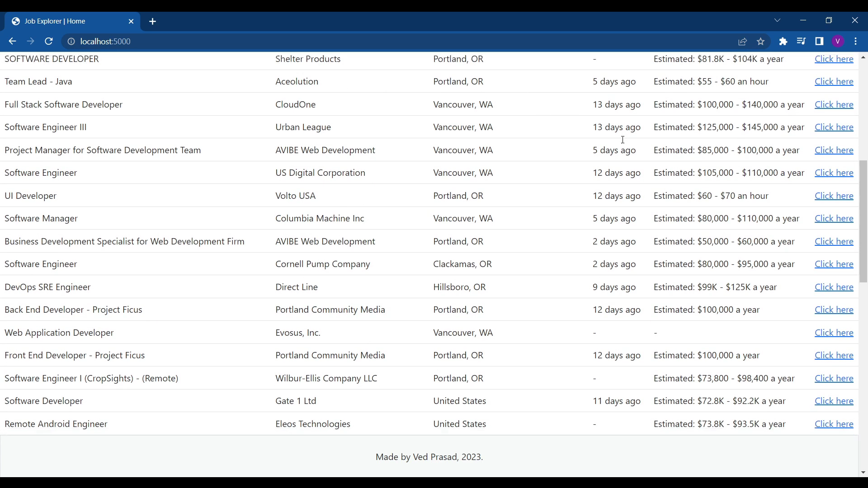Image resolution: width=868 pixels, height=488 pixels.
Task: Toggle the browser side panel
Action: coord(819,42)
